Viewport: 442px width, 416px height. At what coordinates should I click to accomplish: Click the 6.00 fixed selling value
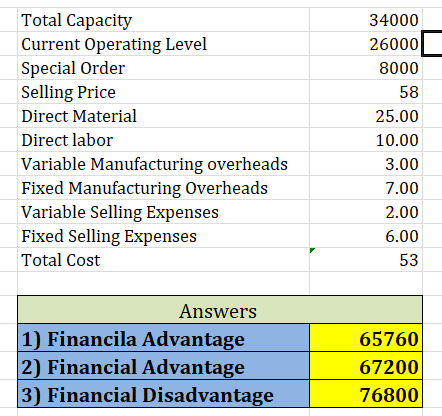tap(366, 236)
